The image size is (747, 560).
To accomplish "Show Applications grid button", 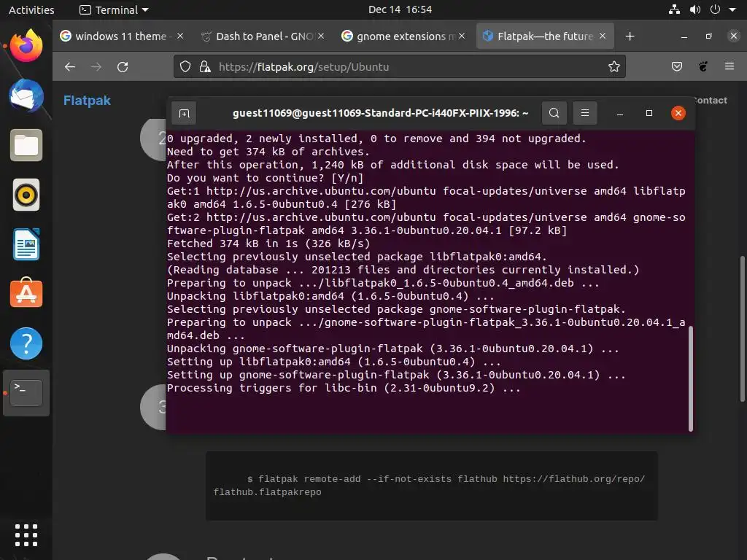I will click(26, 535).
